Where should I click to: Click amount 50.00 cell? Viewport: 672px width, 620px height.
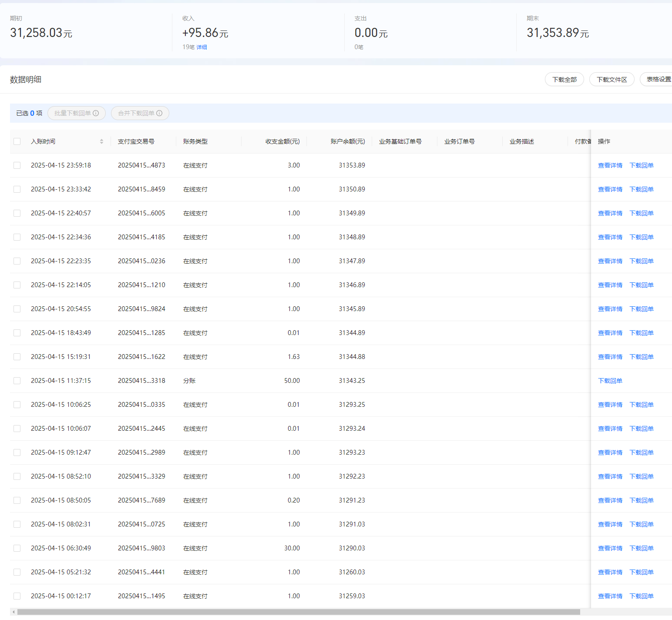[x=292, y=381]
